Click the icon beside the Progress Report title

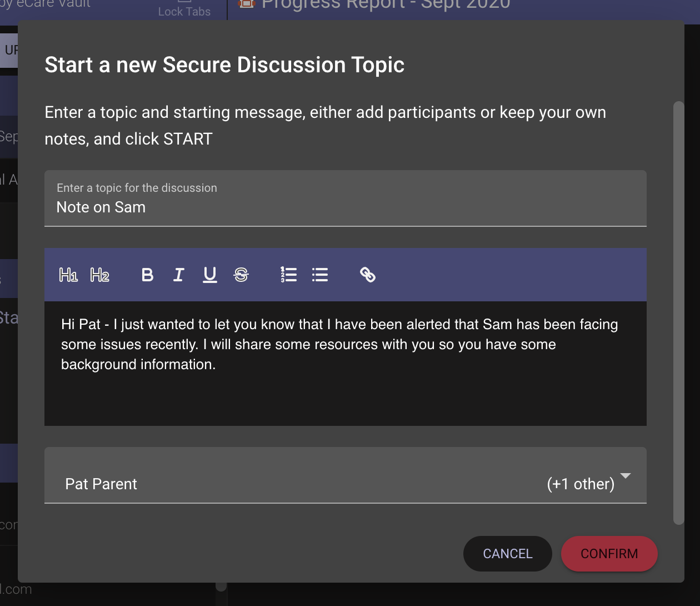(246, 4)
